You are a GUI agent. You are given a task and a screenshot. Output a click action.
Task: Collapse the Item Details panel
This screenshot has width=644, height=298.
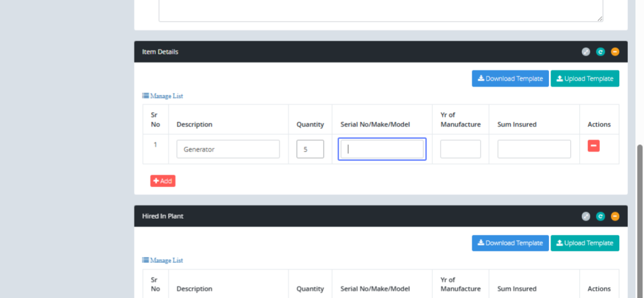tap(615, 52)
